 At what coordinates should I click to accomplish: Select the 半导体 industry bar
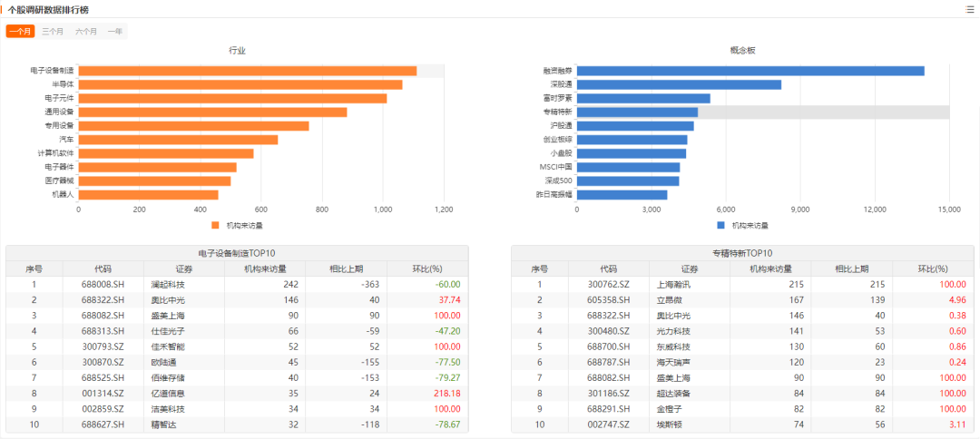[x=240, y=84]
